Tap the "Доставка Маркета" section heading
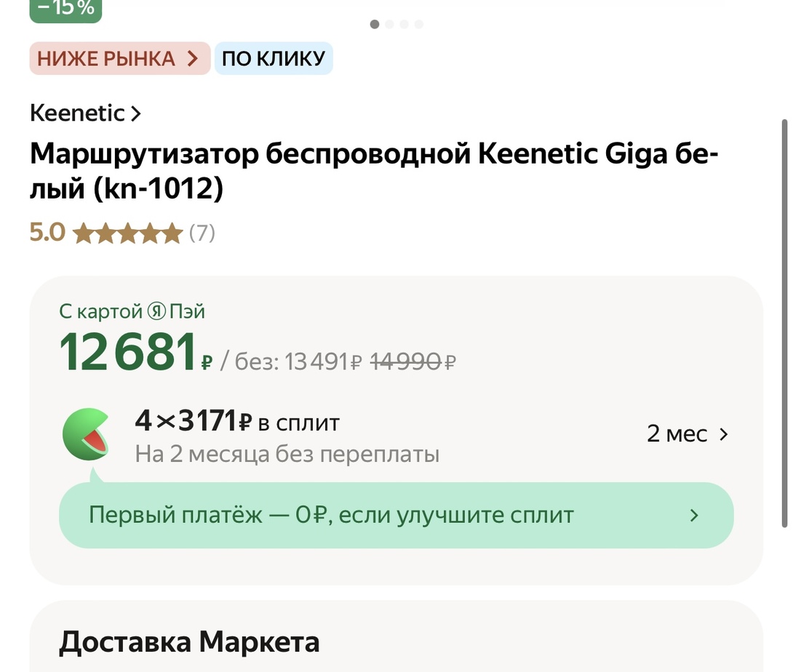Viewport: 793px width, 672px height. pyautogui.click(x=189, y=642)
